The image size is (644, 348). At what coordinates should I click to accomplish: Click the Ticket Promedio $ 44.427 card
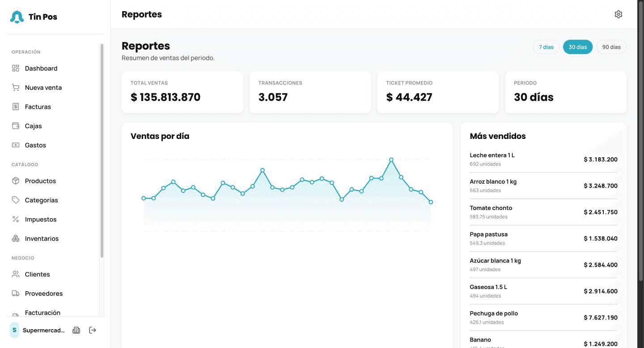tap(438, 92)
